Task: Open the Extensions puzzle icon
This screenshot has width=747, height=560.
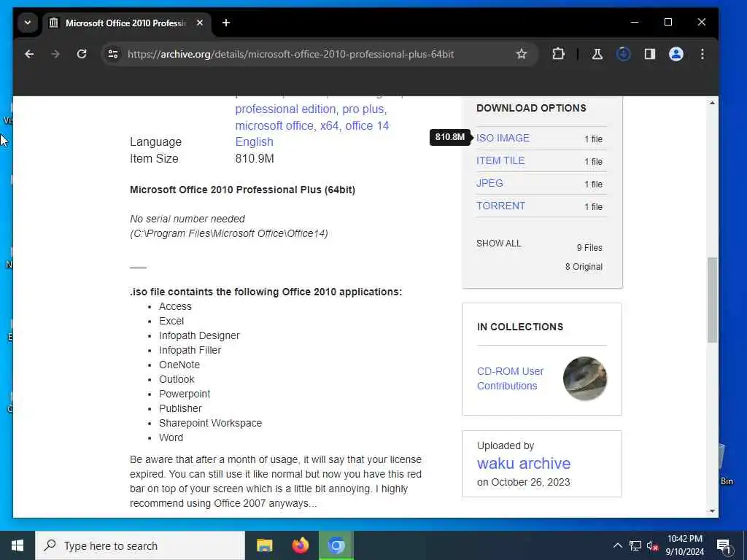Action: (x=558, y=54)
